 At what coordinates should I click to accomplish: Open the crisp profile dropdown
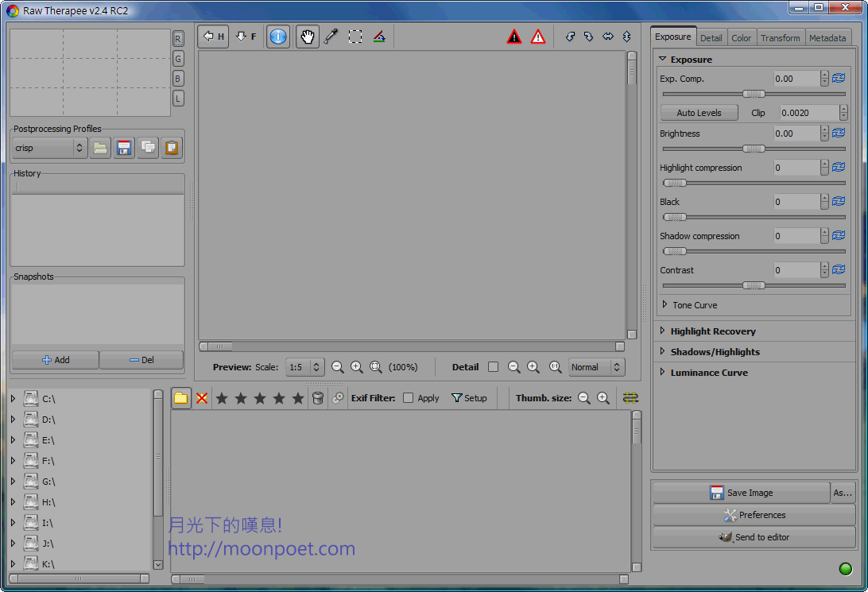pyautogui.click(x=49, y=148)
